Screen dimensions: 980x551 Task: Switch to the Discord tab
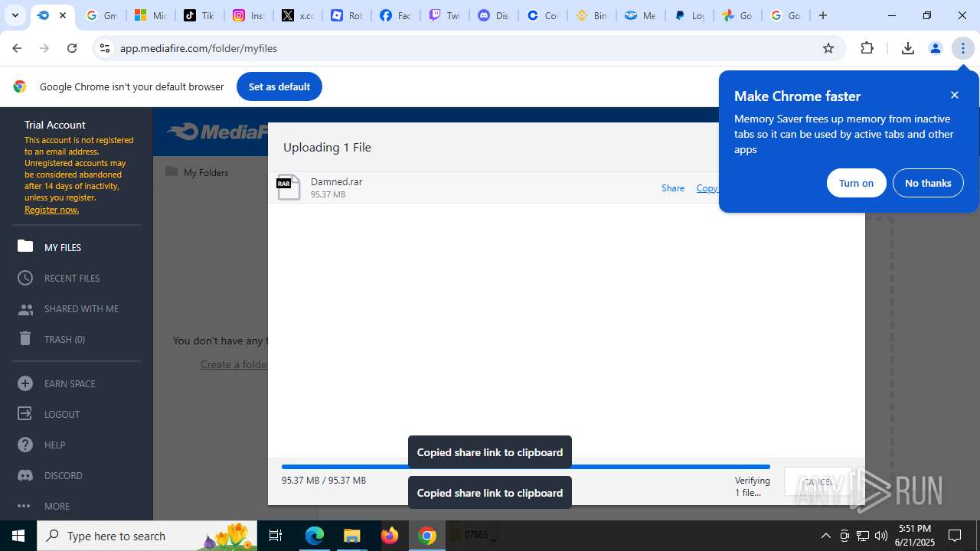493,15
